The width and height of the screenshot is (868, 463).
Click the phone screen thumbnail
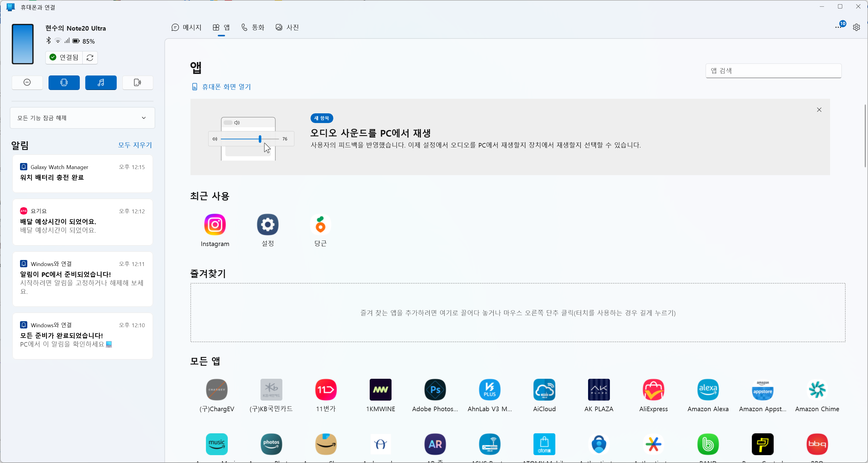click(x=22, y=44)
